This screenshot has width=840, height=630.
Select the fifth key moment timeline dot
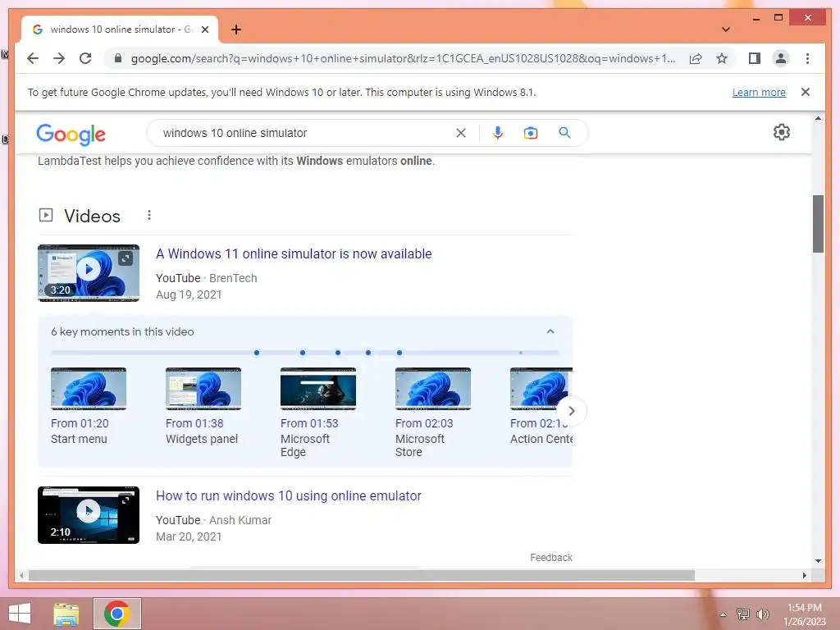tap(399, 353)
